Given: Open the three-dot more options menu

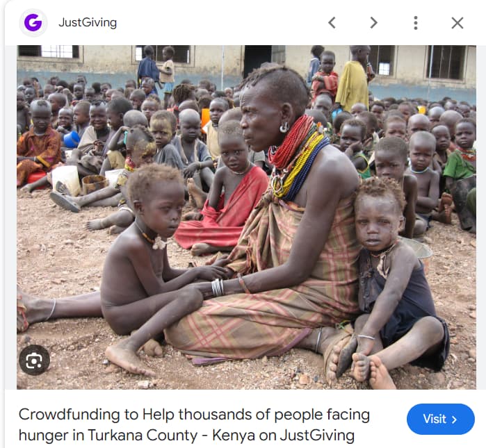Looking at the screenshot, I should pos(416,23).
